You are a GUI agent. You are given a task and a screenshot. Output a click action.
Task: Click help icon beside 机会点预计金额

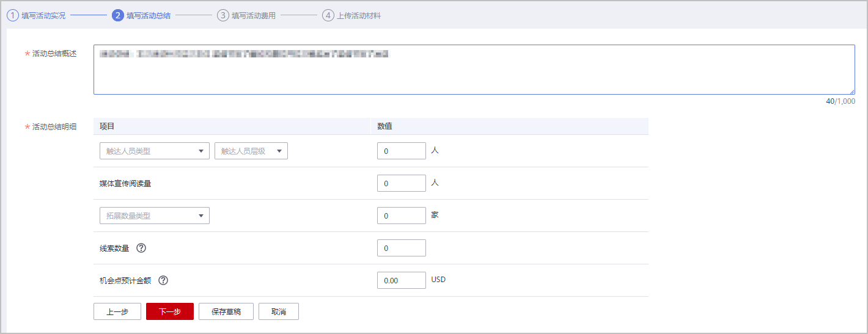pos(163,280)
